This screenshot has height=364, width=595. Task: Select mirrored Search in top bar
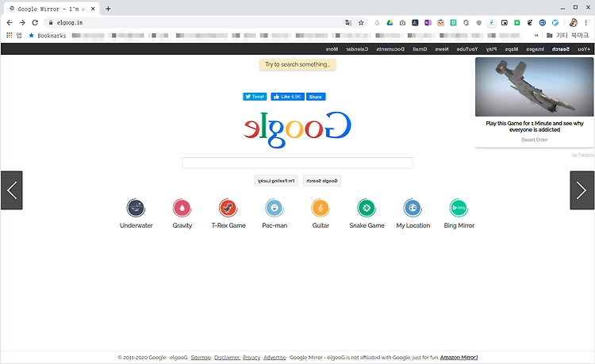tap(560, 49)
